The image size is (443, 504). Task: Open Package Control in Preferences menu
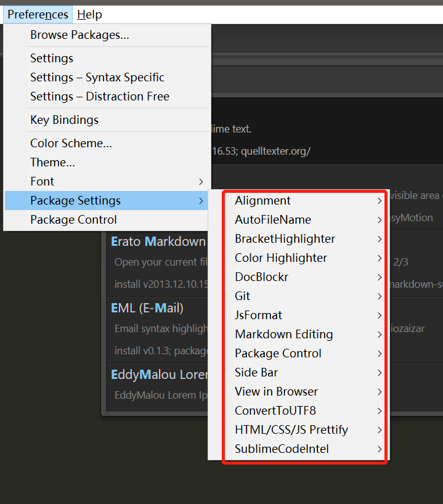107,219
